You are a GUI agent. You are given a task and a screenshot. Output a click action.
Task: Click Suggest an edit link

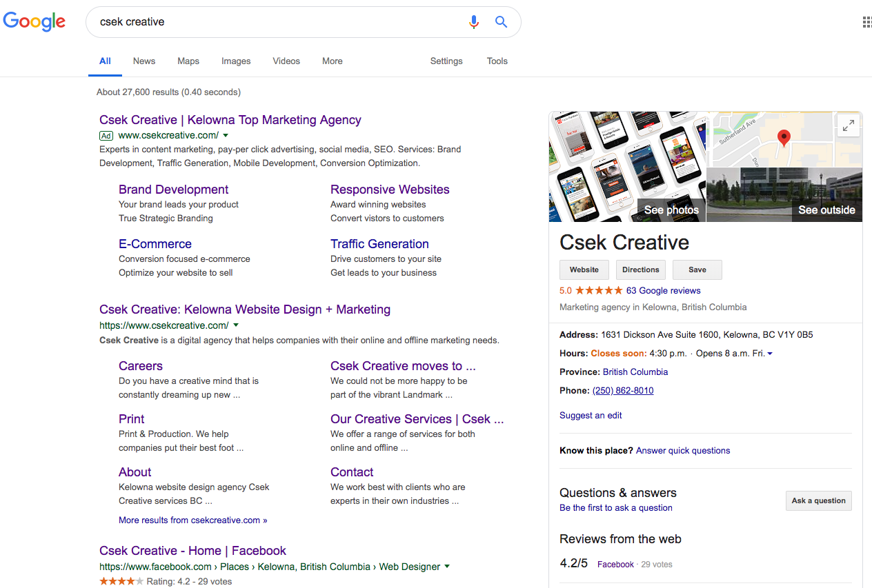[591, 416]
